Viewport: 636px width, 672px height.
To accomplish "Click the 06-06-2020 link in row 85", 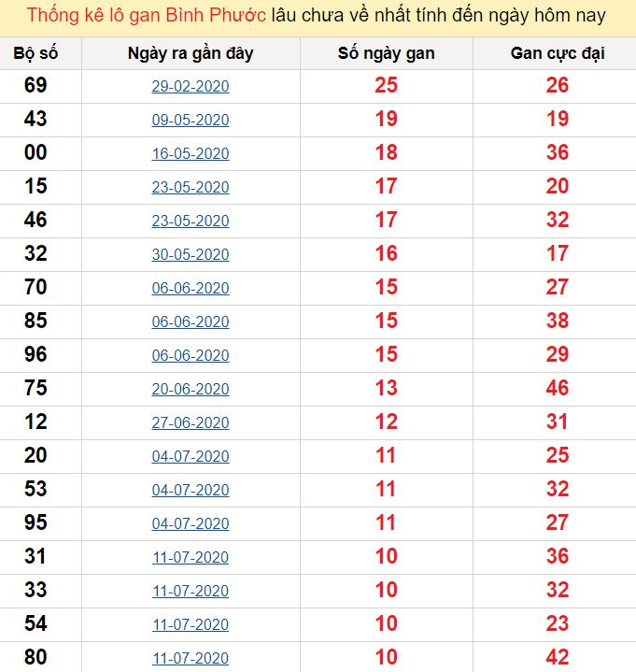I will point(191,322).
